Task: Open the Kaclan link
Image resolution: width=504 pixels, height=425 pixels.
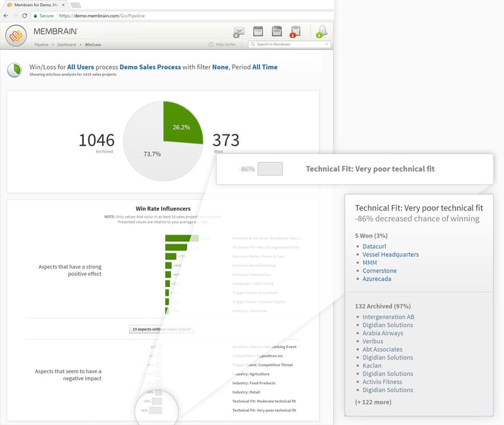Action: pos(372,366)
